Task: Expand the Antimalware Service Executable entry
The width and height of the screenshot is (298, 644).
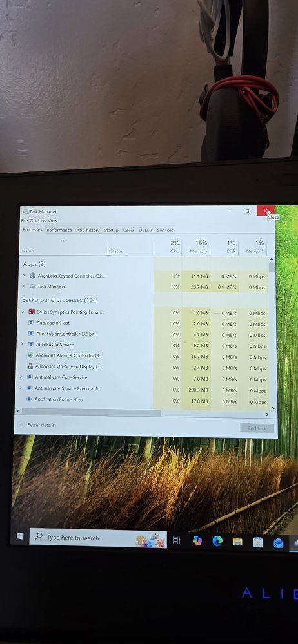Action: 21,387
